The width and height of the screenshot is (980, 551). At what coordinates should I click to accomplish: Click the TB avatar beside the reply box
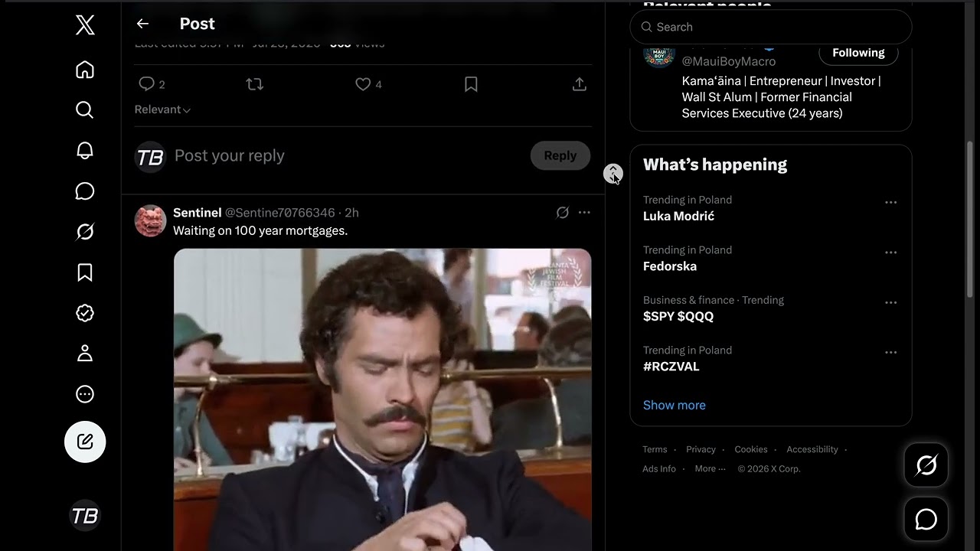150,157
